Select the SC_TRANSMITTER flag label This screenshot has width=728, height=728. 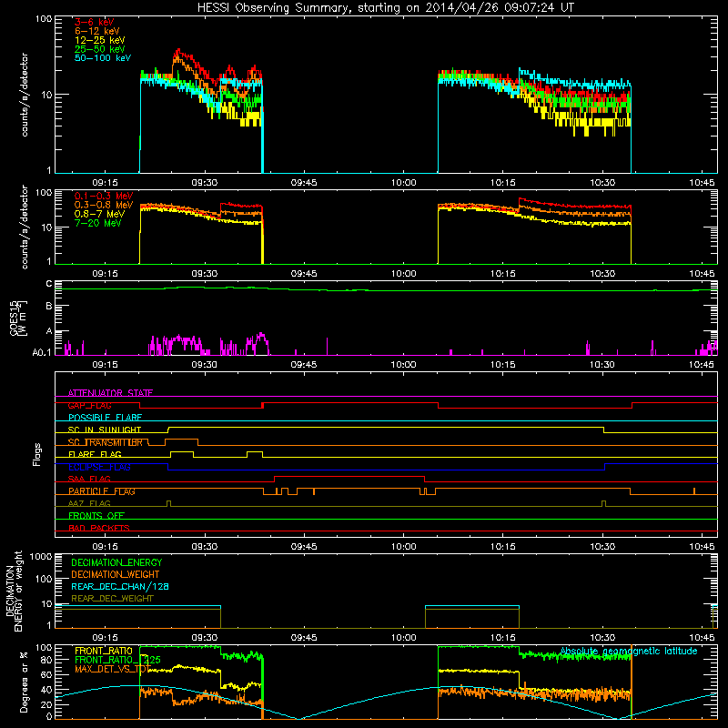(106, 442)
